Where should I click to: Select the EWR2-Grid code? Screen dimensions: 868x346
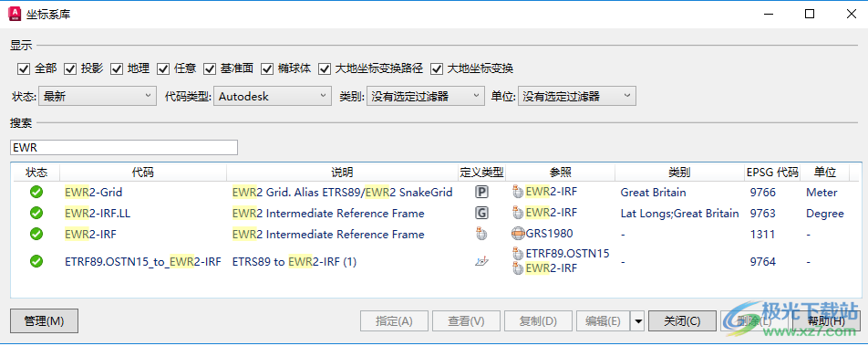(x=94, y=193)
